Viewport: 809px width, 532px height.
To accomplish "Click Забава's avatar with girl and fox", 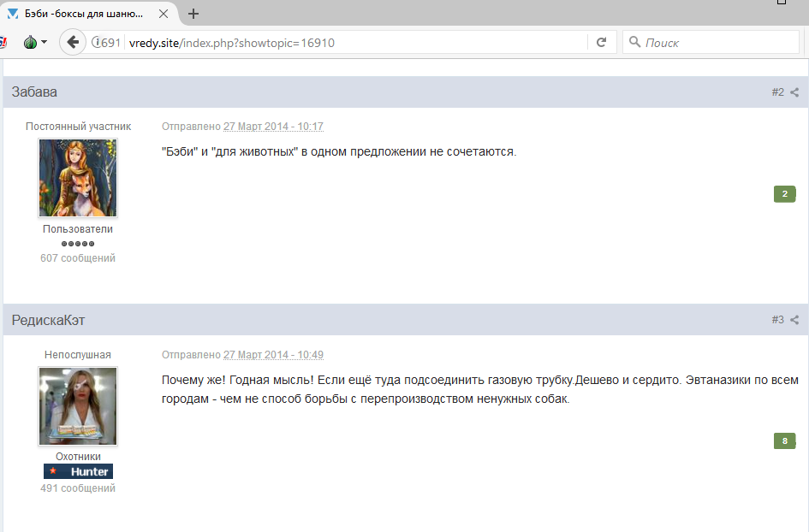I will click(x=78, y=178).
